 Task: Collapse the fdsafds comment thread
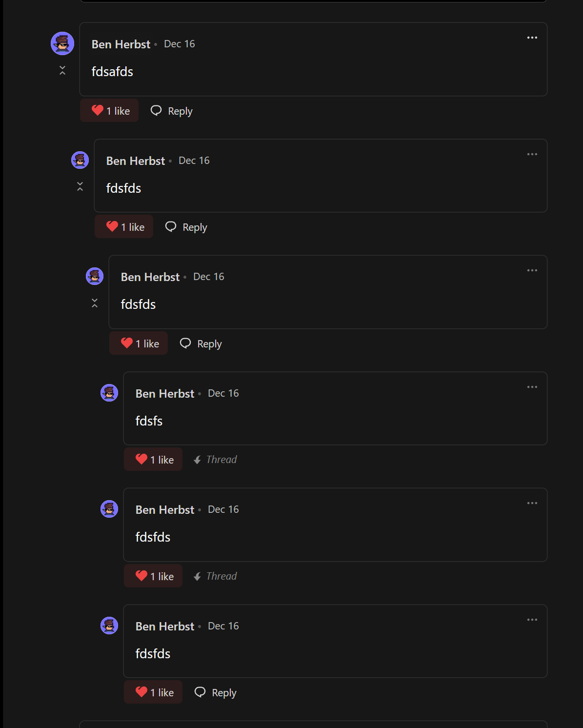(x=62, y=70)
